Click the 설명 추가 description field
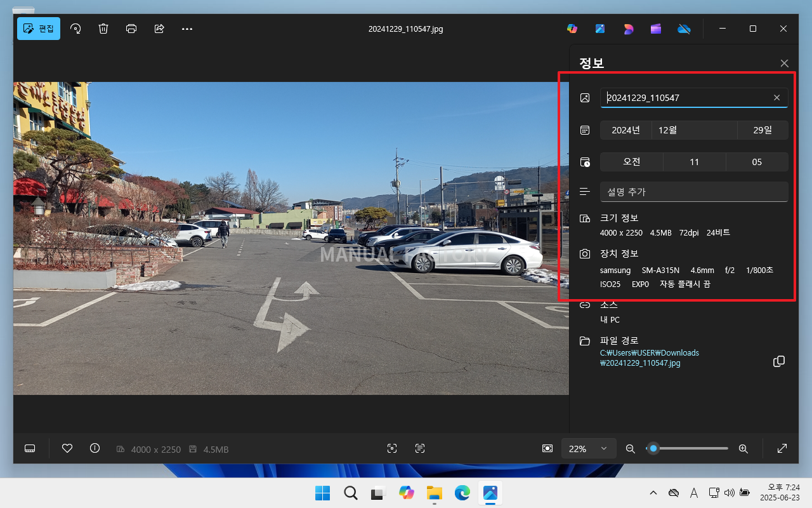 coord(695,192)
